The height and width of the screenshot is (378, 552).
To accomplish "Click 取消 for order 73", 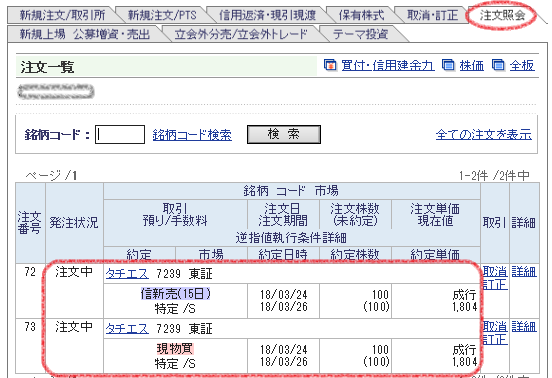I will pos(495,326).
